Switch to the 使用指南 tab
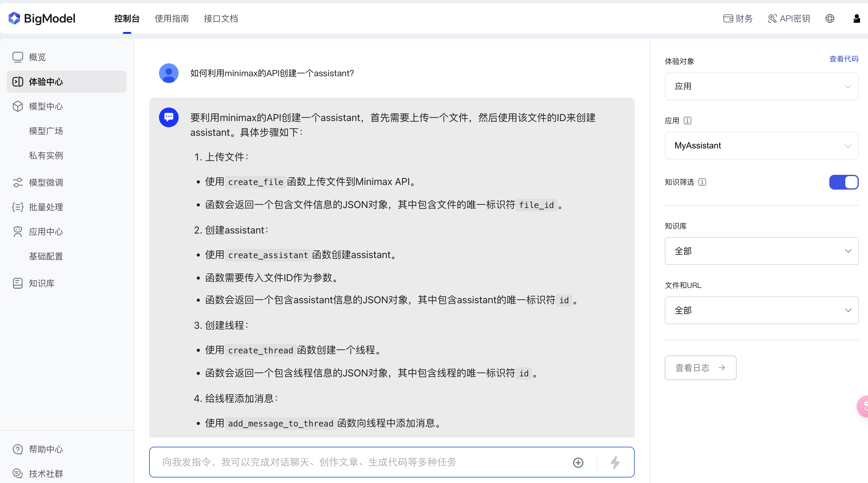 172,18
